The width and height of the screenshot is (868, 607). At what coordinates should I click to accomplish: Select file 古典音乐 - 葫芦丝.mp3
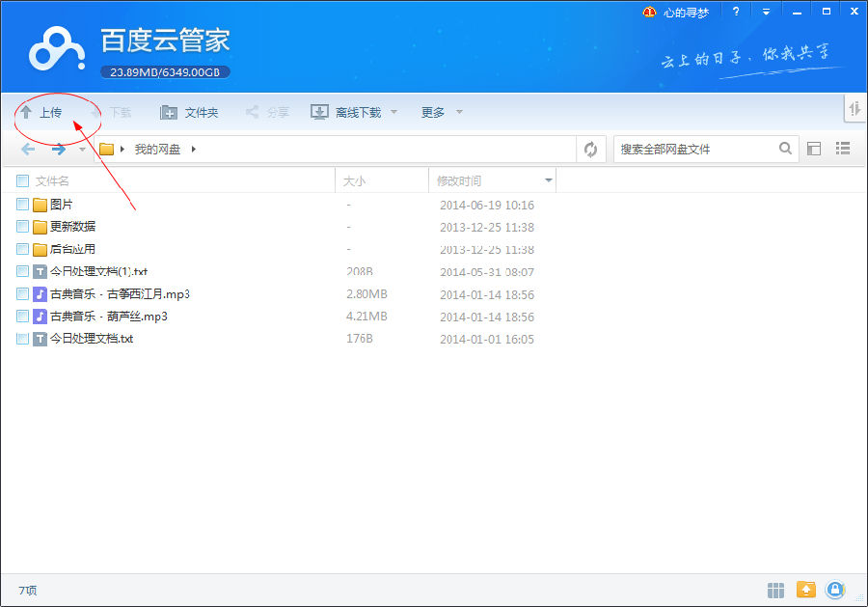pyautogui.click(x=108, y=317)
